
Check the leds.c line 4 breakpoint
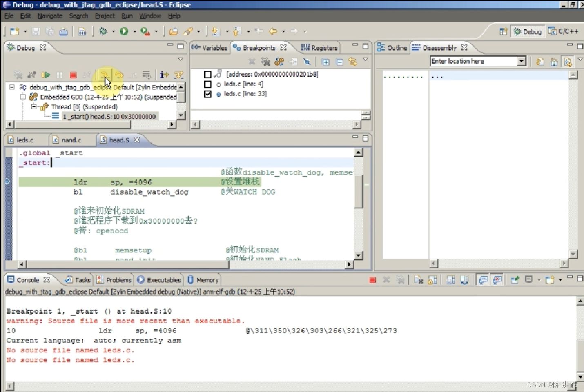point(207,84)
